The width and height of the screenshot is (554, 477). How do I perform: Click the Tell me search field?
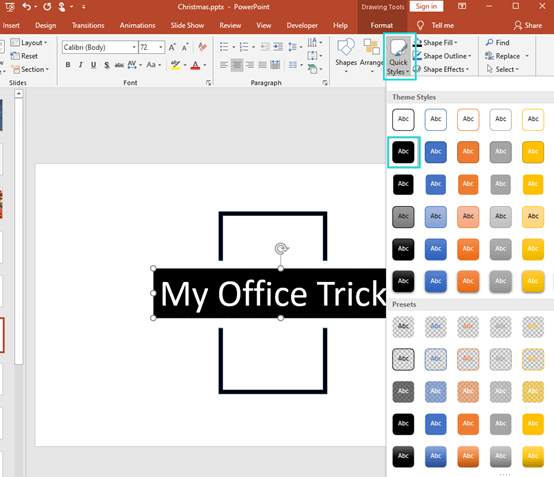[443, 25]
